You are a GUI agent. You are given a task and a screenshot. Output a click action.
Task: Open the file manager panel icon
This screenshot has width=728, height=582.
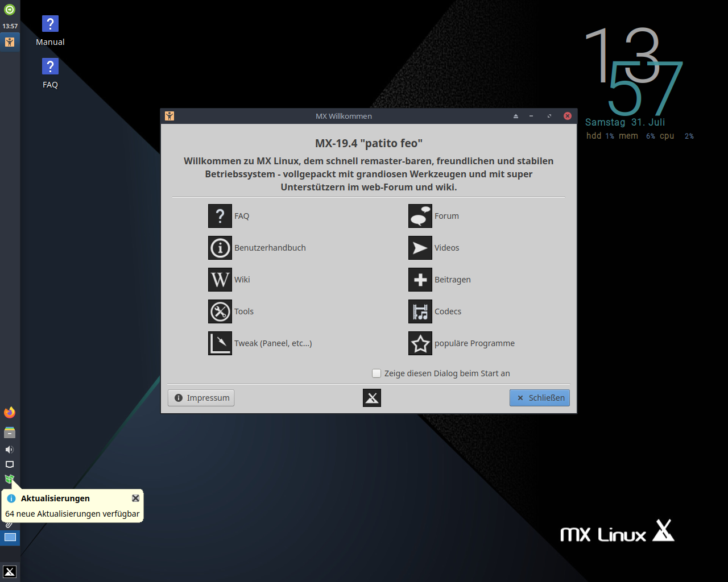coord(10,433)
